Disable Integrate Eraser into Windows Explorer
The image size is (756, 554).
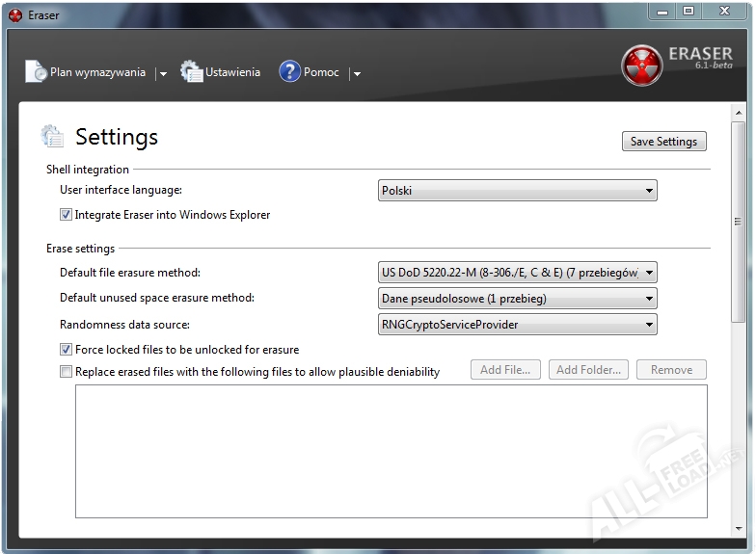point(66,215)
